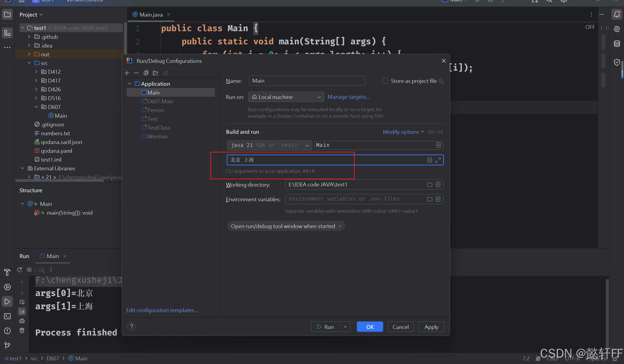Click the Copy Configuration icon
The width and height of the screenshot is (624, 364).
(146, 73)
